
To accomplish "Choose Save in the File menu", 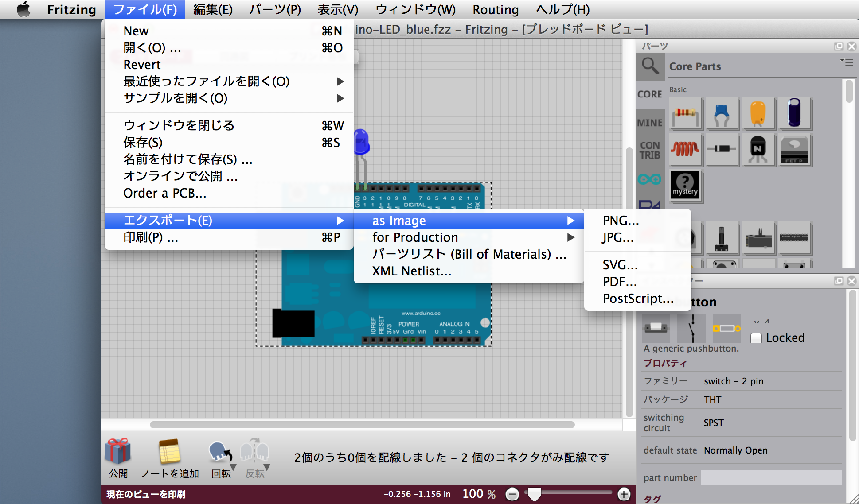I will point(229,143).
